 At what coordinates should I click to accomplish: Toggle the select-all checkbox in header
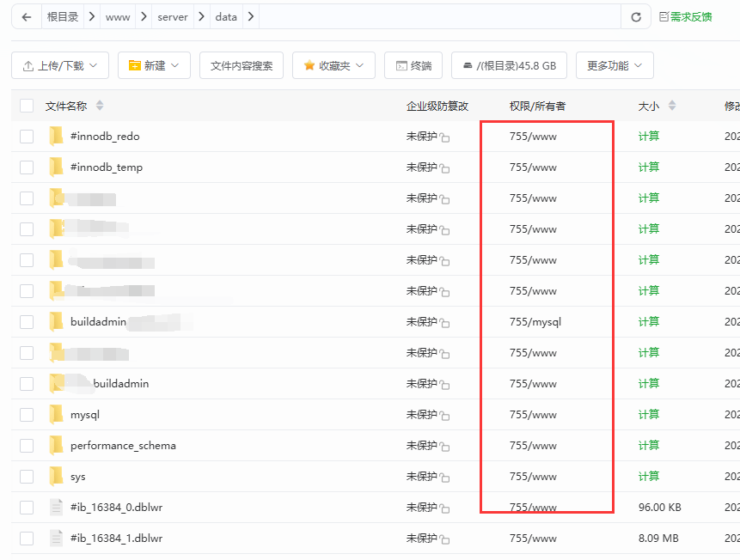point(27,106)
